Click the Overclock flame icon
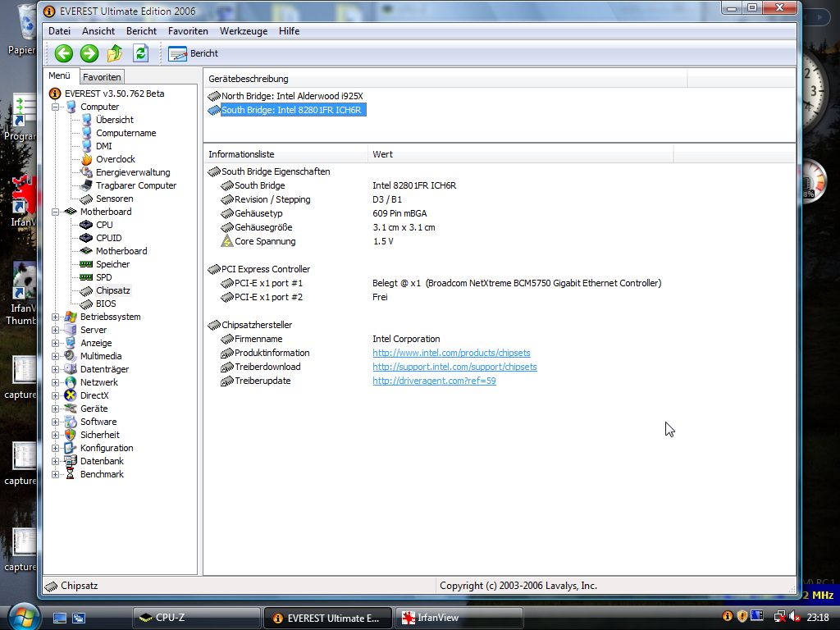 point(86,159)
